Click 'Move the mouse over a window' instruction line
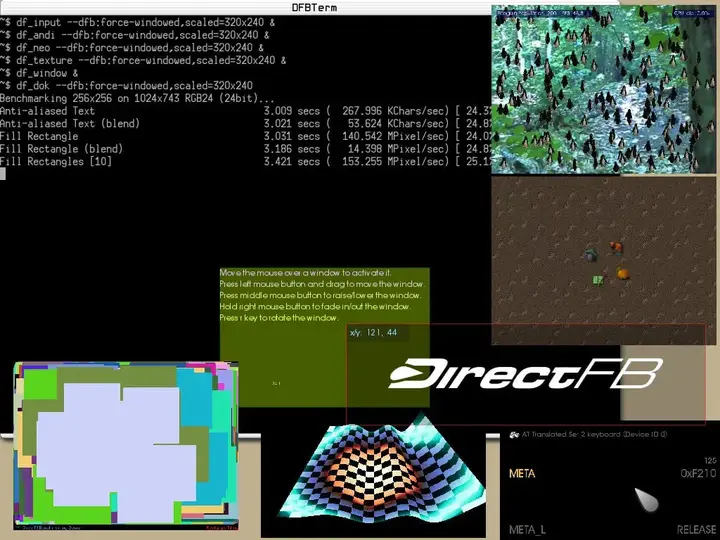 point(305,273)
